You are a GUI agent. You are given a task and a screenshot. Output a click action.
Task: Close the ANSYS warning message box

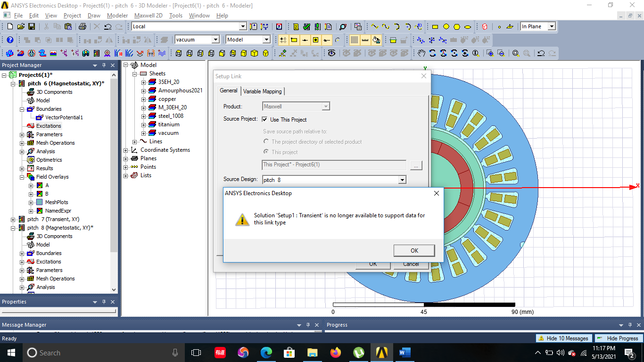436,193
